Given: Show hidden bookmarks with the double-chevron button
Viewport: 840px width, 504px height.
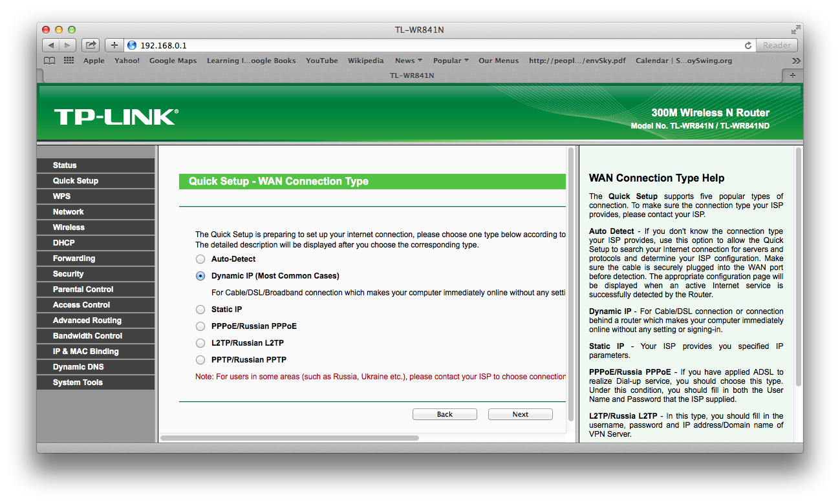Looking at the screenshot, I should click(796, 61).
